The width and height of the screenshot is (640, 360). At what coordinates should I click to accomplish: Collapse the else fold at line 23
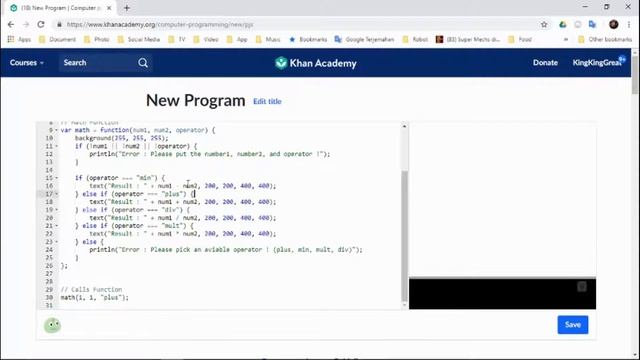56,242
